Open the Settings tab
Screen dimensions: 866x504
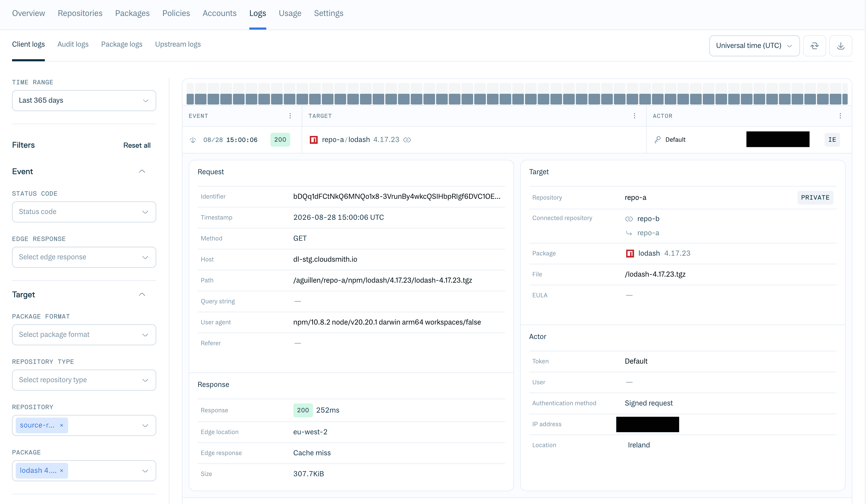pos(328,13)
